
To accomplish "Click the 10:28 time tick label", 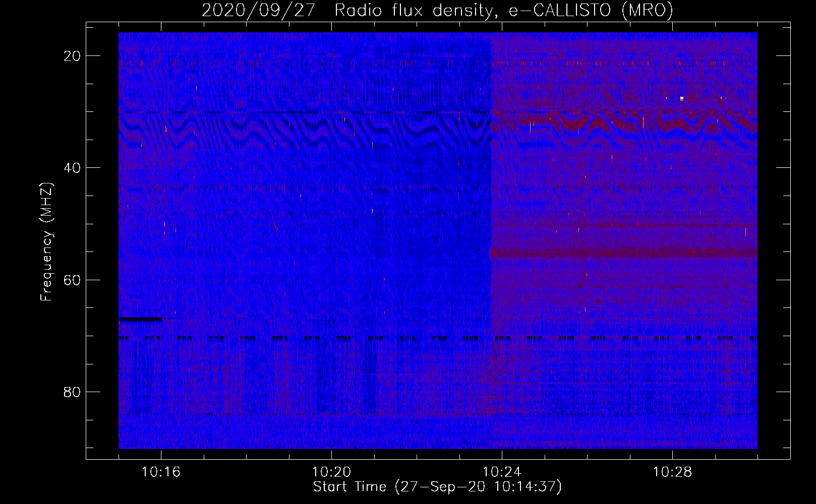I will [672, 472].
